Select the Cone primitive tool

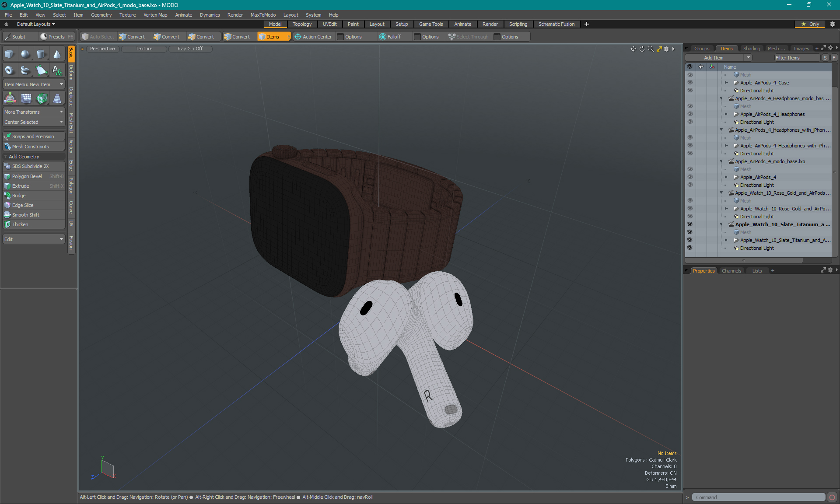57,54
